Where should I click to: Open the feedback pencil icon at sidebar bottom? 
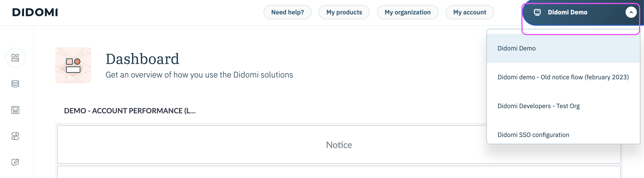[15, 162]
